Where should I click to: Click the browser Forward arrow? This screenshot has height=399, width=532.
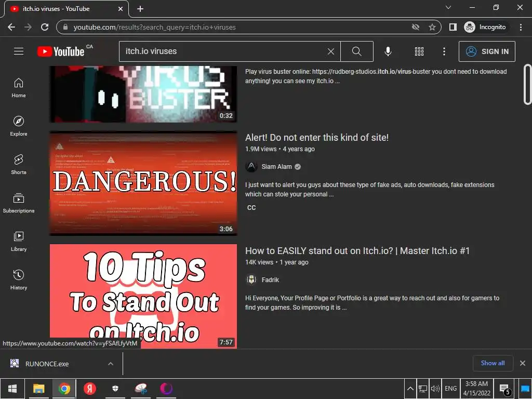[x=28, y=27]
